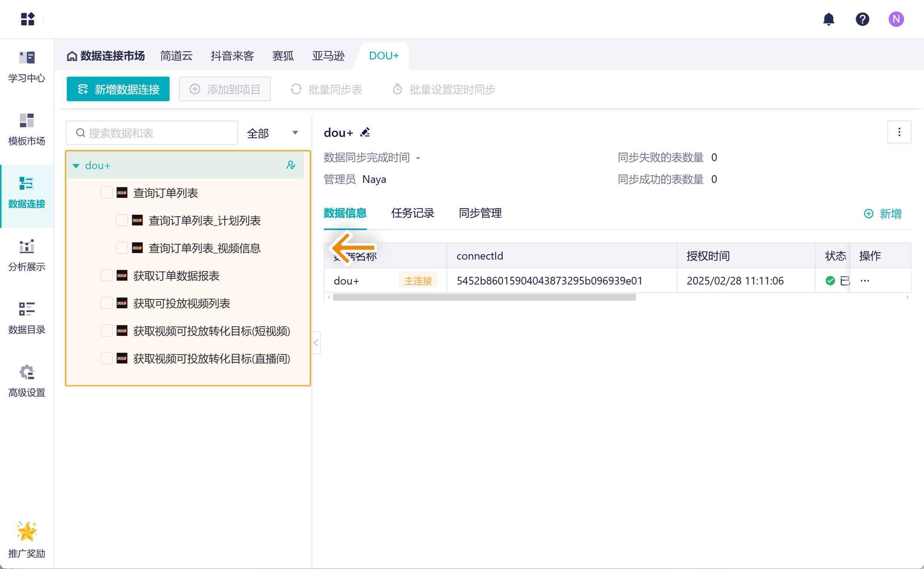This screenshot has height=569, width=924.
Task: Switch to the 任务记录 tab
Action: click(x=412, y=213)
